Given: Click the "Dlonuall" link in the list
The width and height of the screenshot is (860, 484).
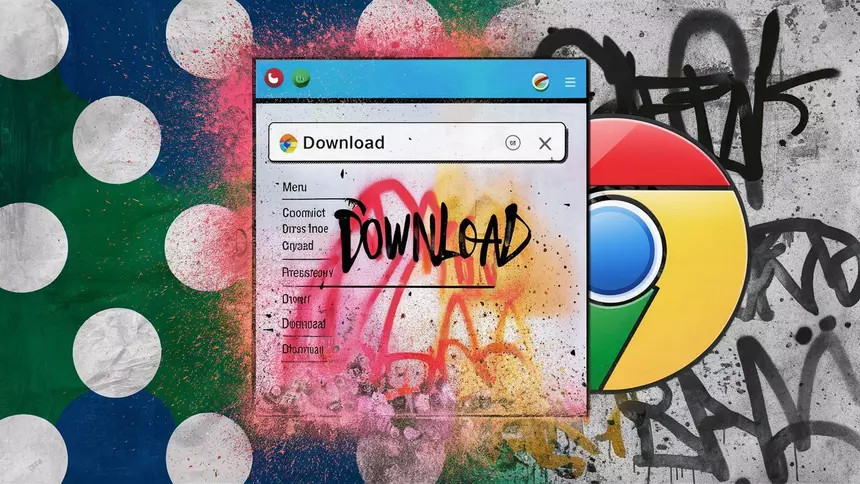Looking at the screenshot, I should click(303, 349).
